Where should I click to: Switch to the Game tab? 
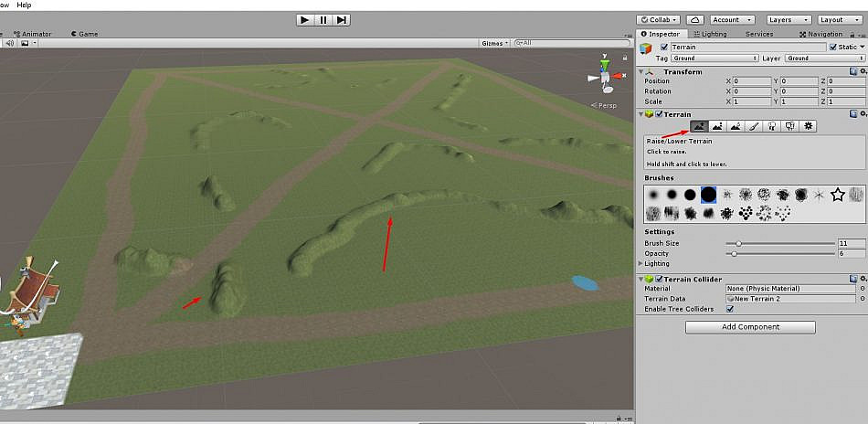pyautogui.click(x=84, y=34)
